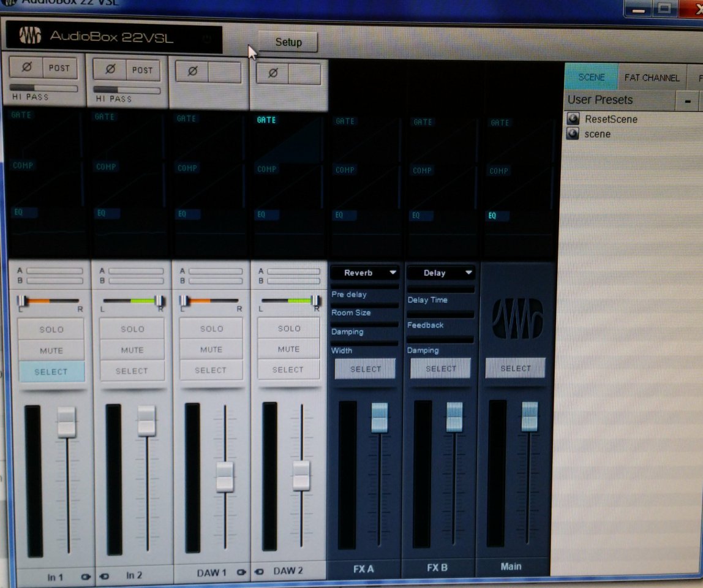This screenshot has width=703, height=588.
Task: Invert phase on the In 1 channel
Action: click(26, 67)
